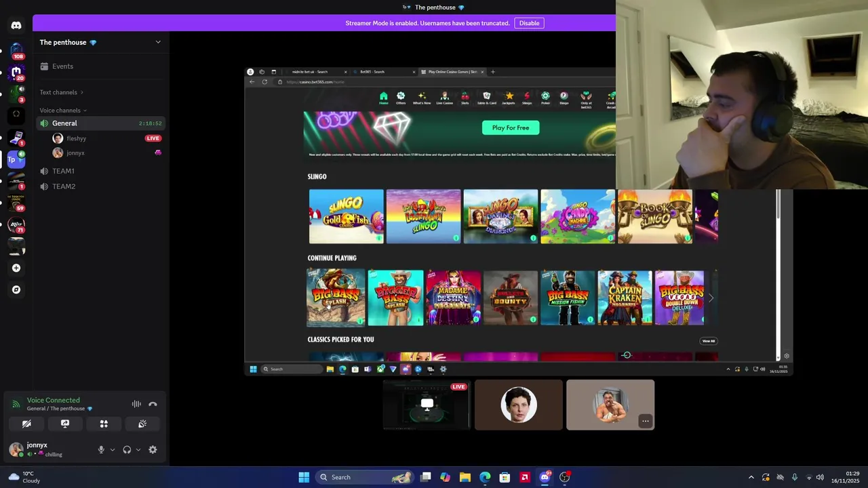
Task: Open the Windows Start menu
Action: [304, 477]
